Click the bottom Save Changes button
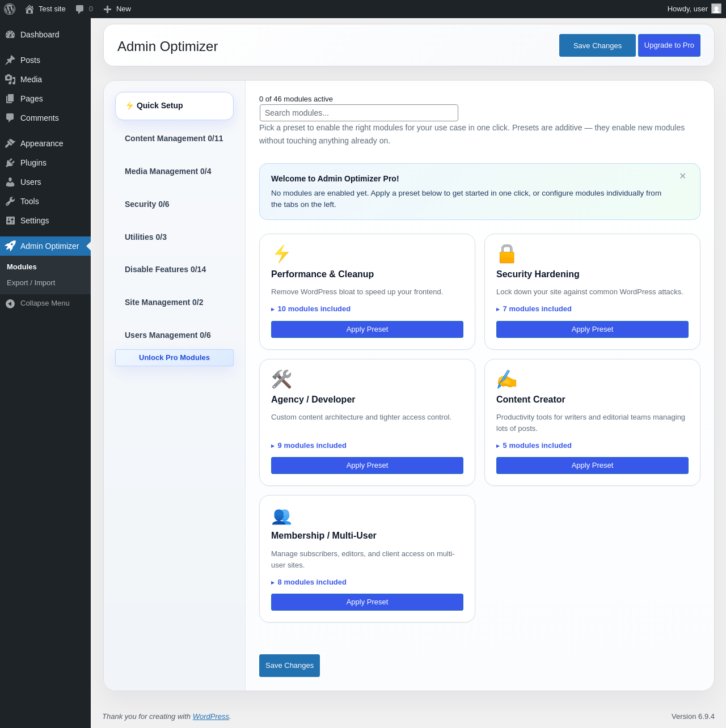The image size is (726, 728). pos(289,666)
